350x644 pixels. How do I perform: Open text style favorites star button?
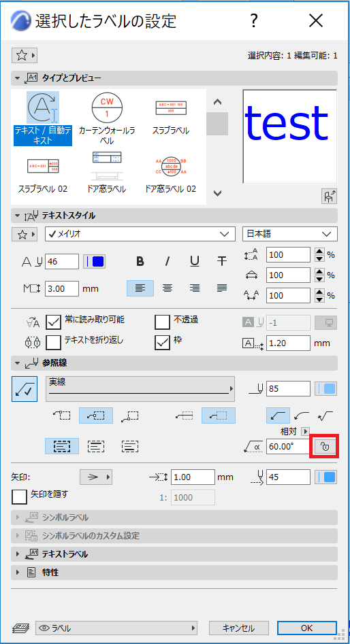point(25,235)
